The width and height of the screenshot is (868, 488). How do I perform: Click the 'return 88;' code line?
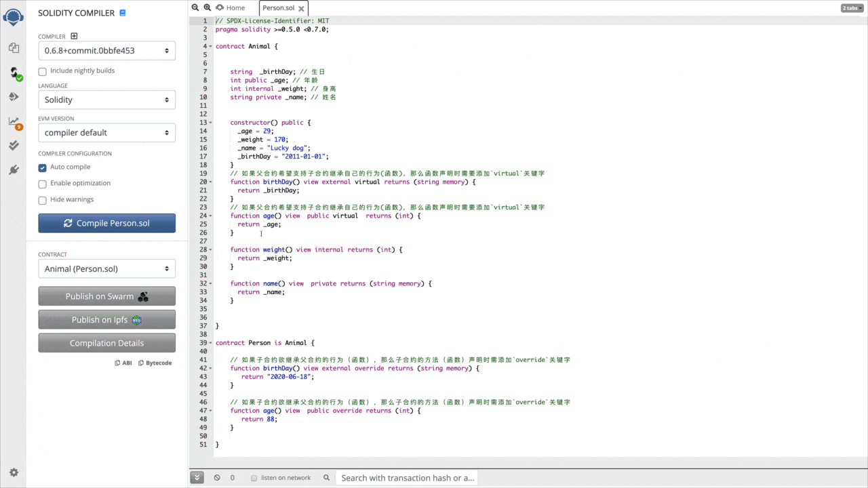[x=260, y=419]
